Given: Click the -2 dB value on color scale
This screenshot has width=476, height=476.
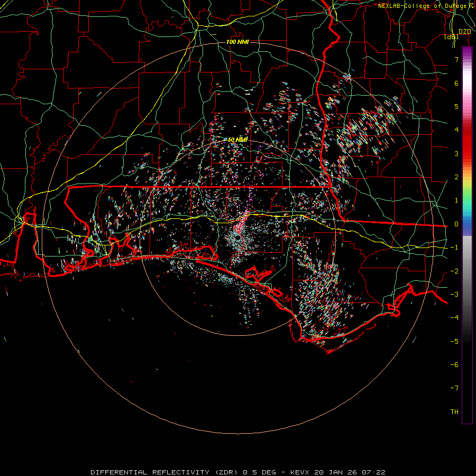Looking at the screenshot, I should tap(454, 271).
